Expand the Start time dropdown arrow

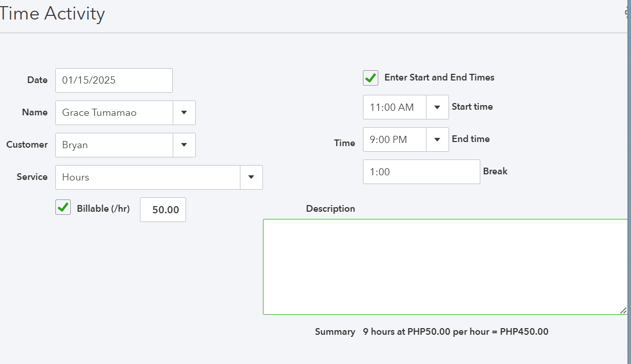click(x=437, y=107)
